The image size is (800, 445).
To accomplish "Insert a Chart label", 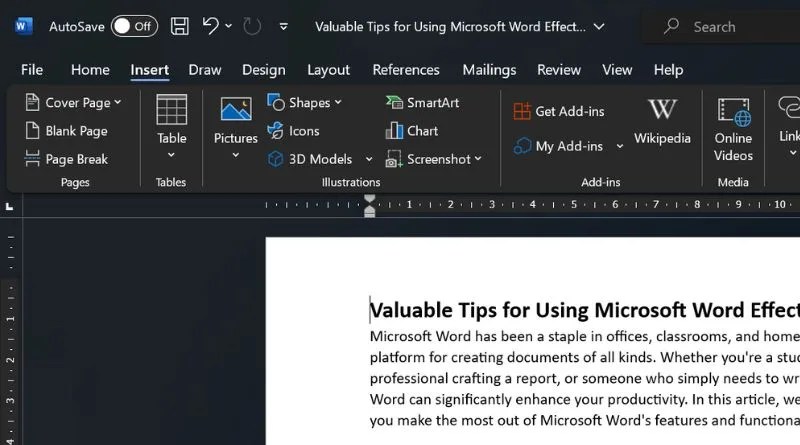I will tap(422, 131).
